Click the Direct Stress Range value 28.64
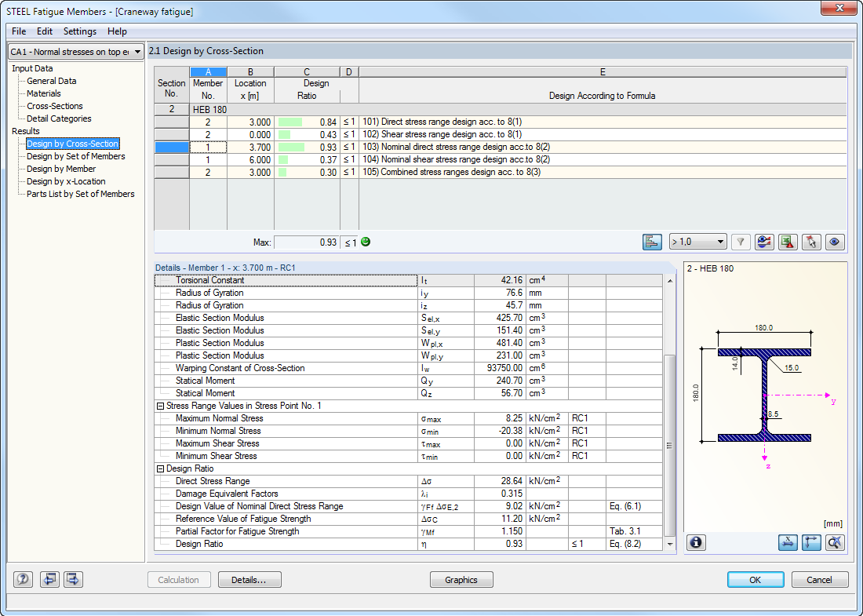Screen dimensions: 863x616 [500, 481]
